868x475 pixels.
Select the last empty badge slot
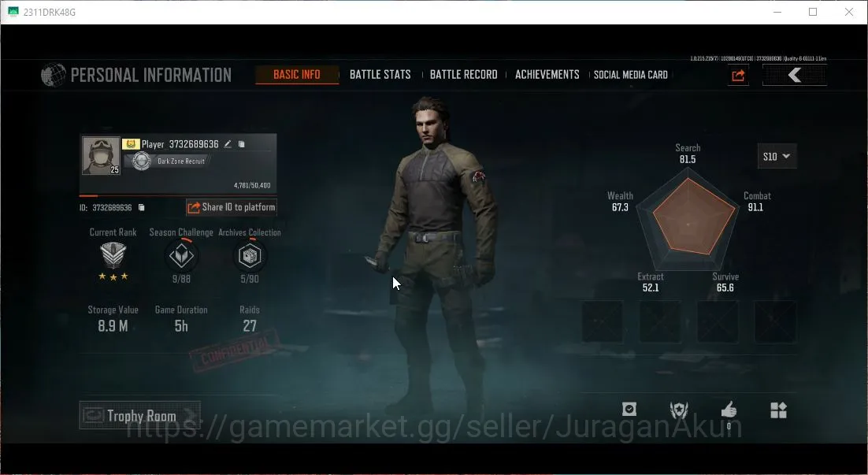tap(775, 321)
